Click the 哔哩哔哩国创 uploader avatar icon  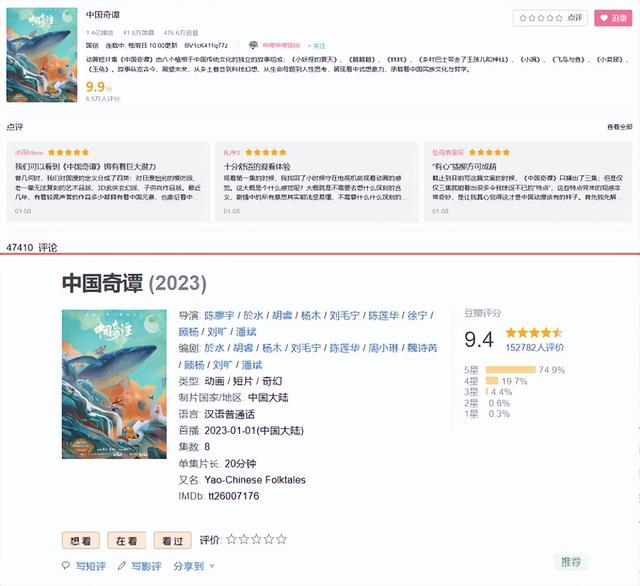[253, 45]
